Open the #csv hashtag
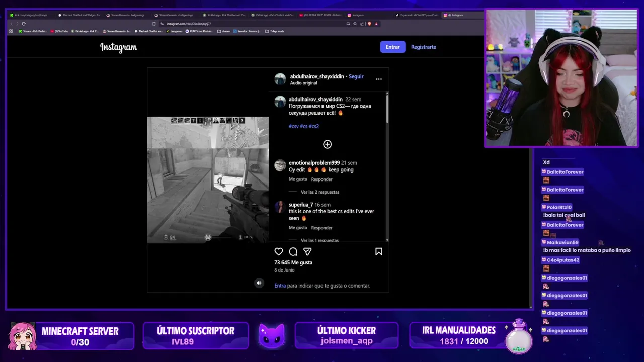 (x=294, y=126)
